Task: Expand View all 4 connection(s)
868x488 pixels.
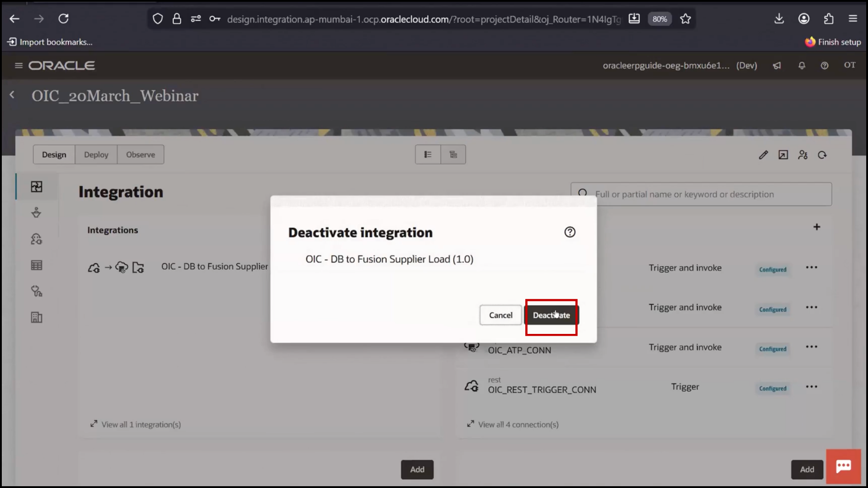Action: point(513,424)
